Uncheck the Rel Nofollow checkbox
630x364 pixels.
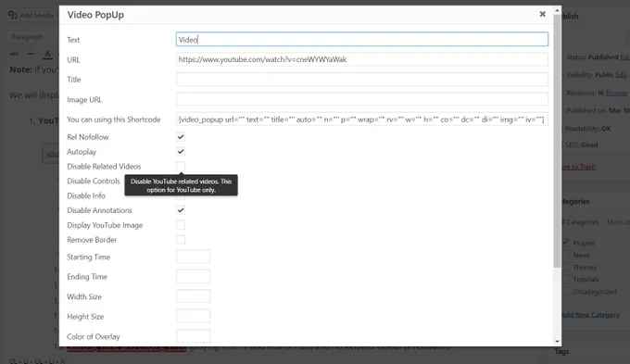pyautogui.click(x=181, y=137)
